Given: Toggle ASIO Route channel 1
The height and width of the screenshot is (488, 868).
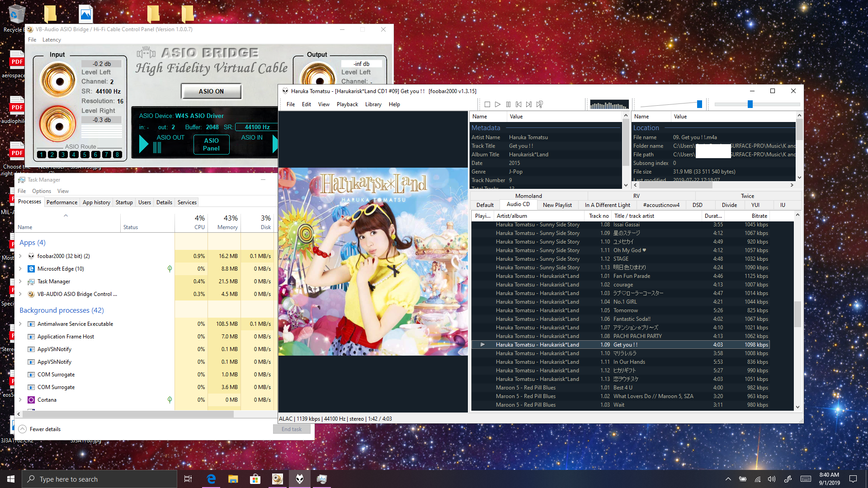Looking at the screenshot, I should 42,155.
